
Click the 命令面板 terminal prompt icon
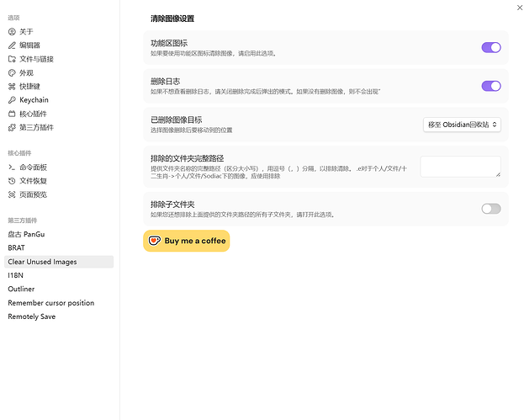click(12, 167)
